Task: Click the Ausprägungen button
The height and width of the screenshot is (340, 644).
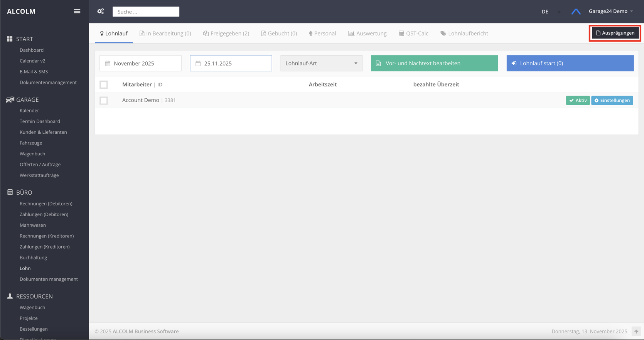Action: 615,33
